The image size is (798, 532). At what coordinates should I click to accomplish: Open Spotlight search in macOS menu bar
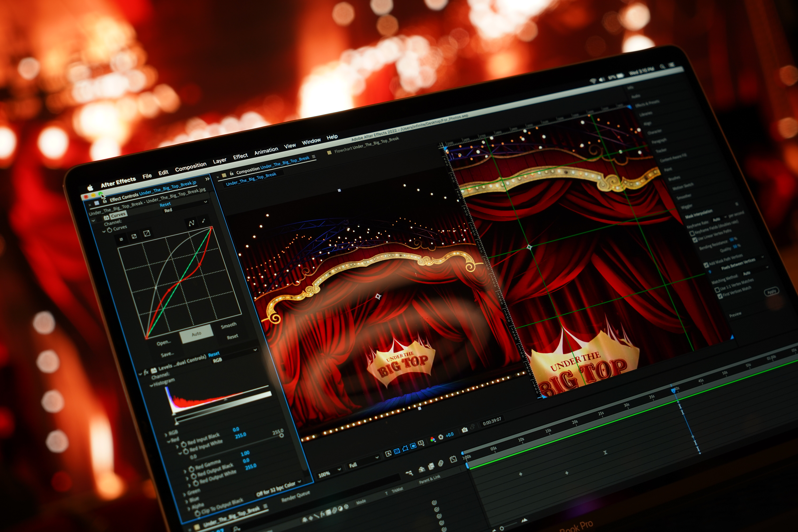pos(662,66)
